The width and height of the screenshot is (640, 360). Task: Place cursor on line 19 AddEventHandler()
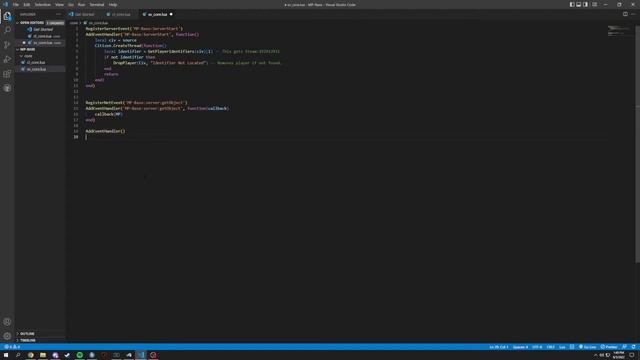(105, 131)
